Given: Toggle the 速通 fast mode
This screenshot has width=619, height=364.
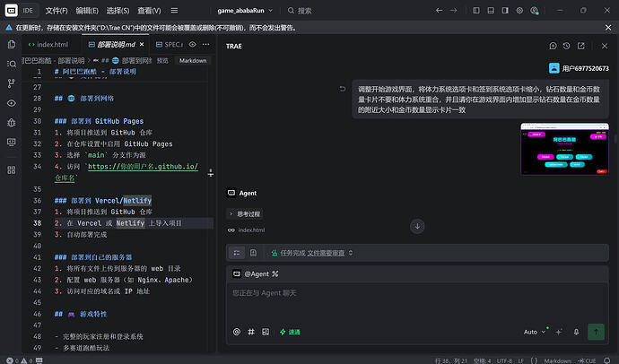Looking at the screenshot, I should 290,332.
